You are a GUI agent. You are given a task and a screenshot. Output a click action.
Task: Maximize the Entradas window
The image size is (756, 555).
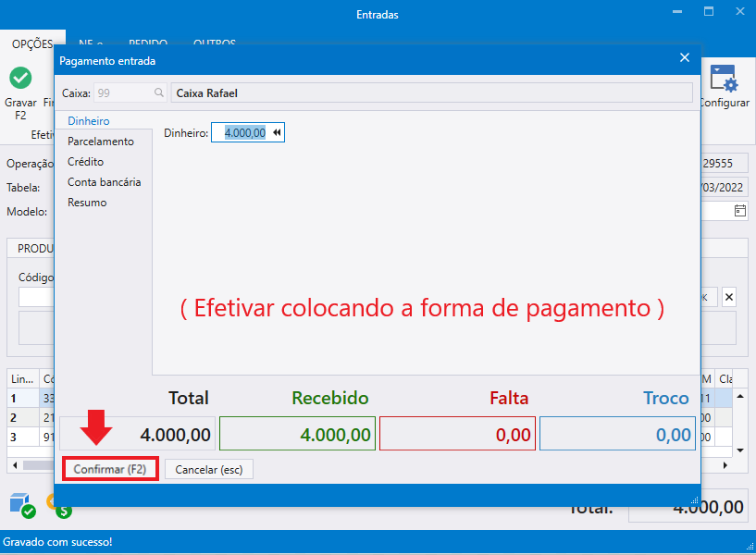[x=709, y=11]
